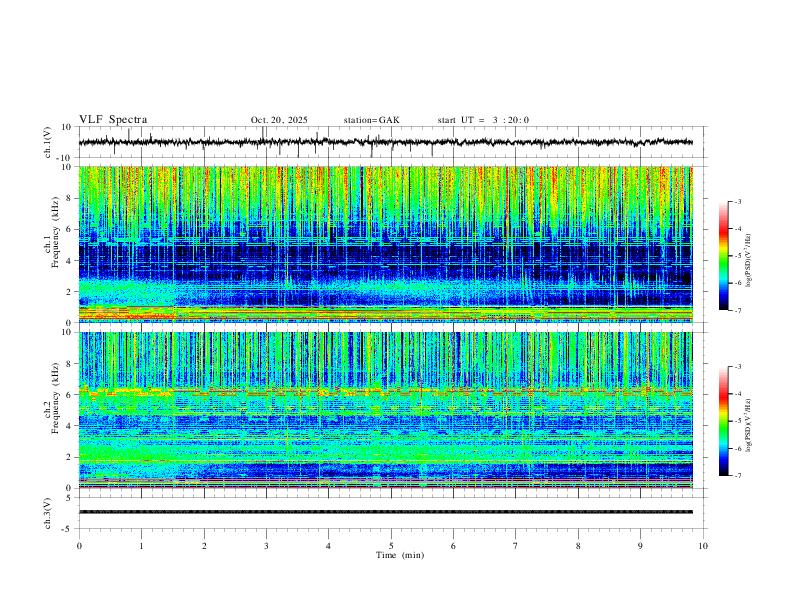Click the "VLF Spectra" plot title
The image size is (792, 612).
point(113,120)
